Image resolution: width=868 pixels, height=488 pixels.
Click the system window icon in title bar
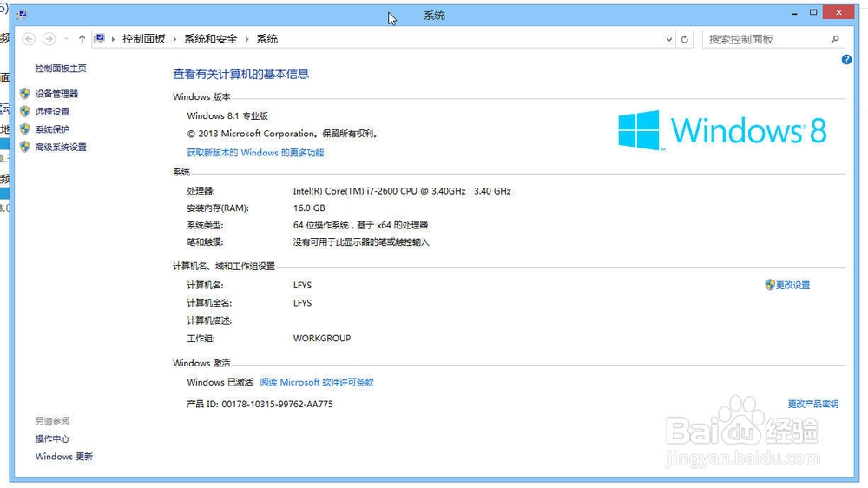(22, 15)
